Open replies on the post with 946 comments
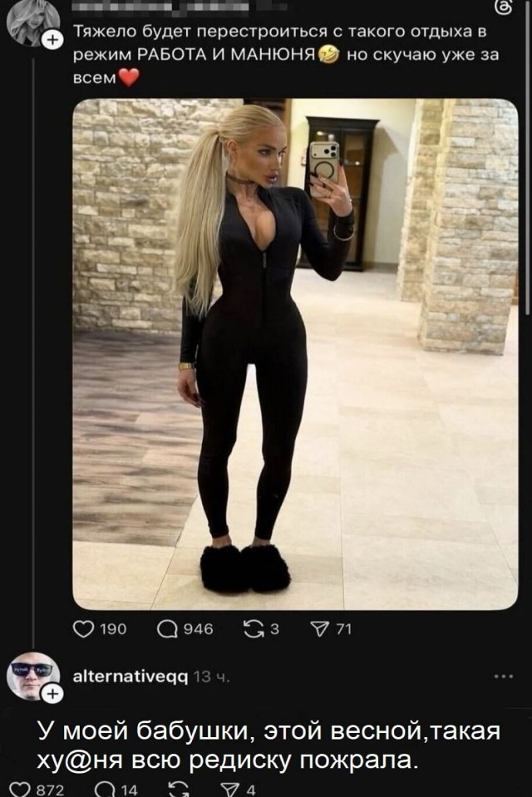 pyautogui.click(x=166, y=629)
